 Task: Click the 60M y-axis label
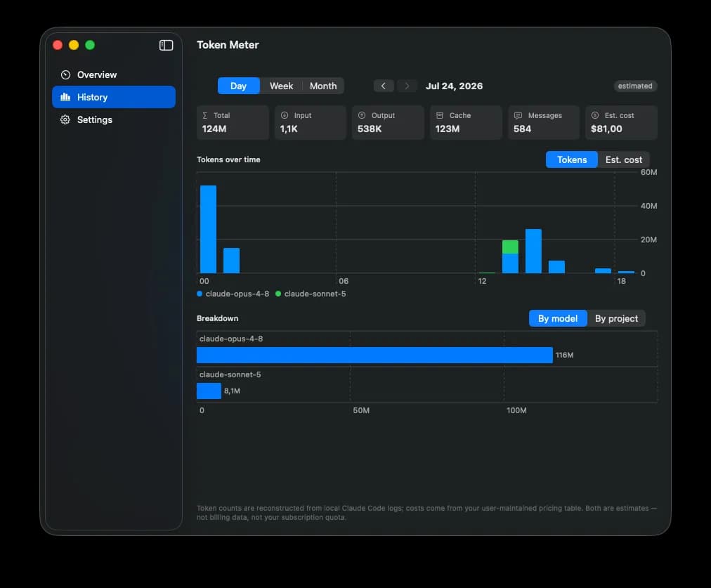pos(648,172)
